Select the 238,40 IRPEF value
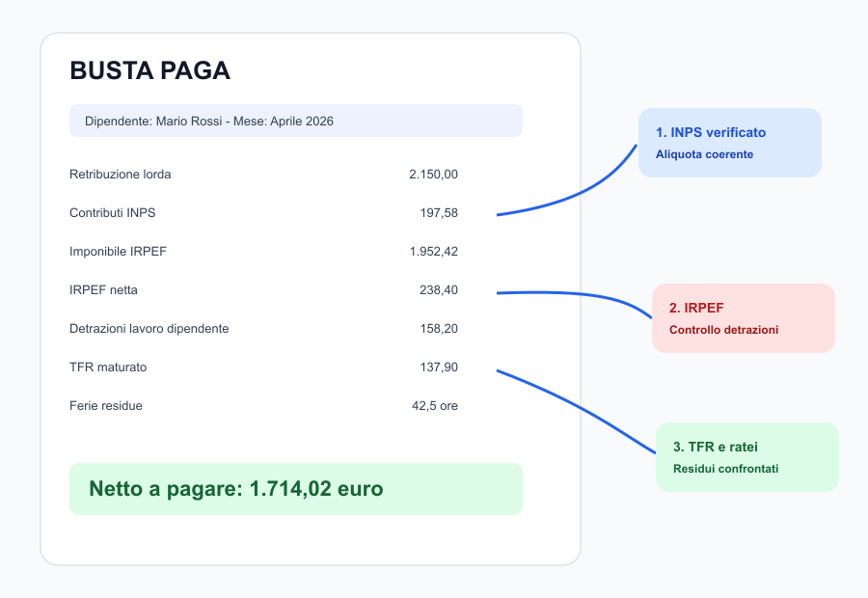This screenshot has width=868, height=598. click(x=439, y=290)
